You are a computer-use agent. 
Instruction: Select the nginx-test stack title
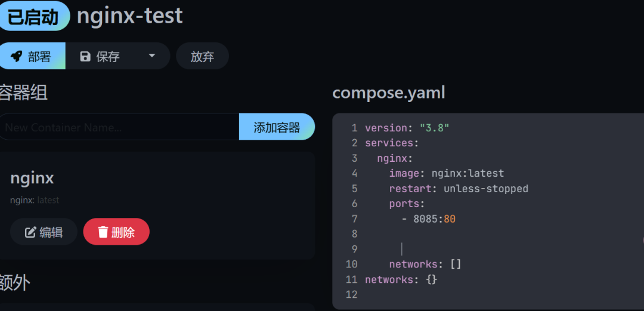tap(129, 16)
